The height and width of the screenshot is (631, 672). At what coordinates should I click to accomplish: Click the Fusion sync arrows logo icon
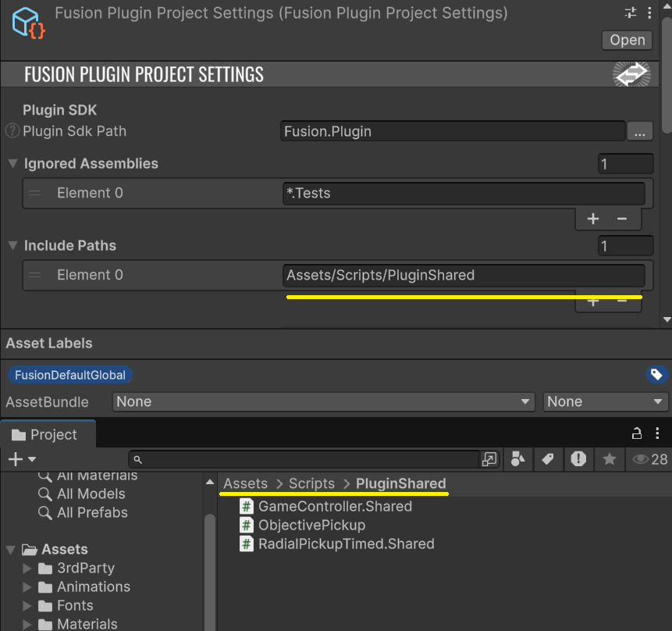tap(631, 74)
